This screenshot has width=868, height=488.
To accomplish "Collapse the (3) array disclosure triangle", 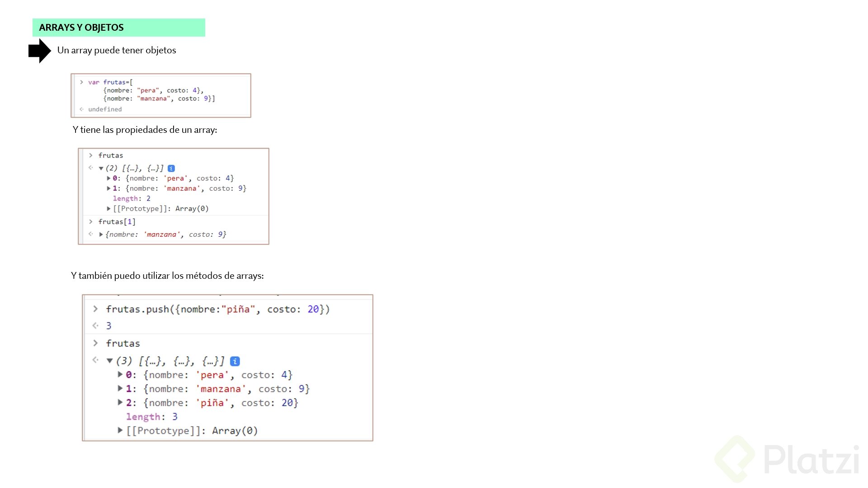I will [x=109, y=361].
